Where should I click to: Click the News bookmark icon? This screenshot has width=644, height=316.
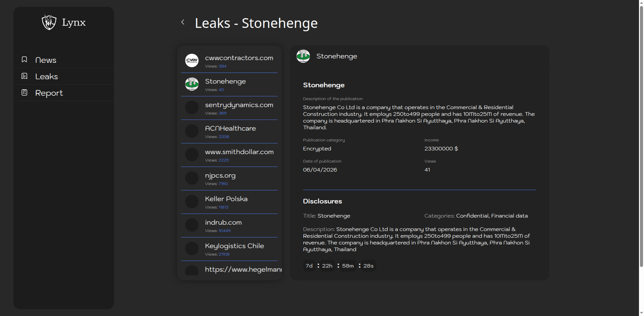pyautogui.click(x=24, y=59)
